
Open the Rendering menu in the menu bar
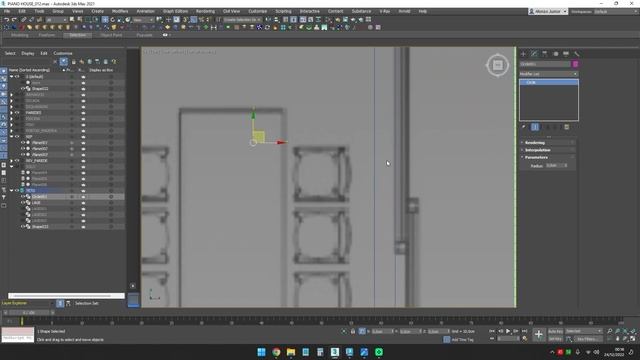(x=205, y=11)
